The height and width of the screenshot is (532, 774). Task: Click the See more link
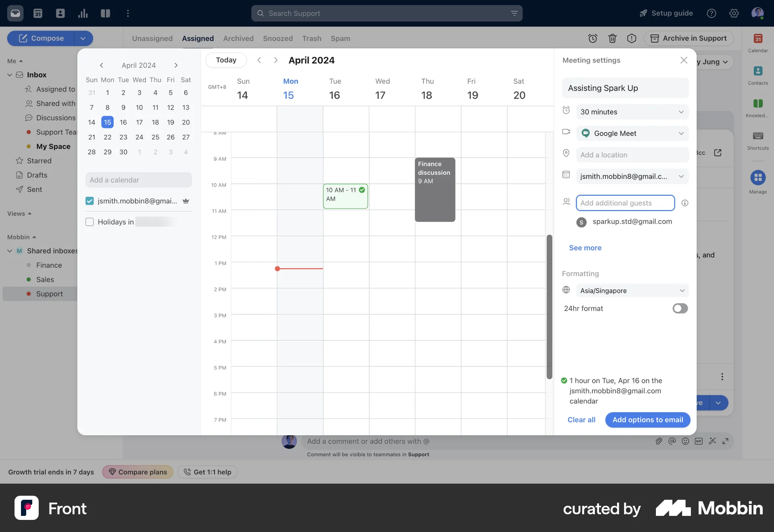[585, 248]
